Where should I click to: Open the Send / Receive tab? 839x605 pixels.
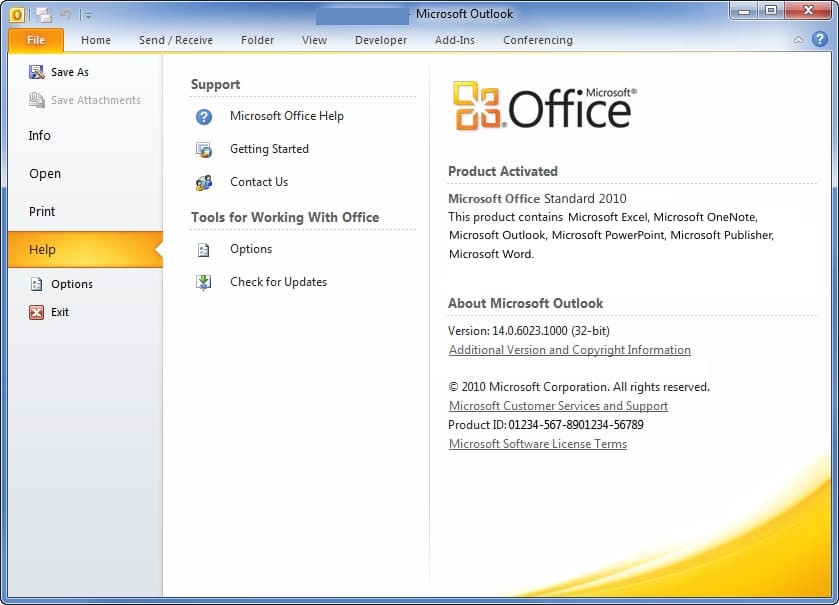(x=175, y=40)
